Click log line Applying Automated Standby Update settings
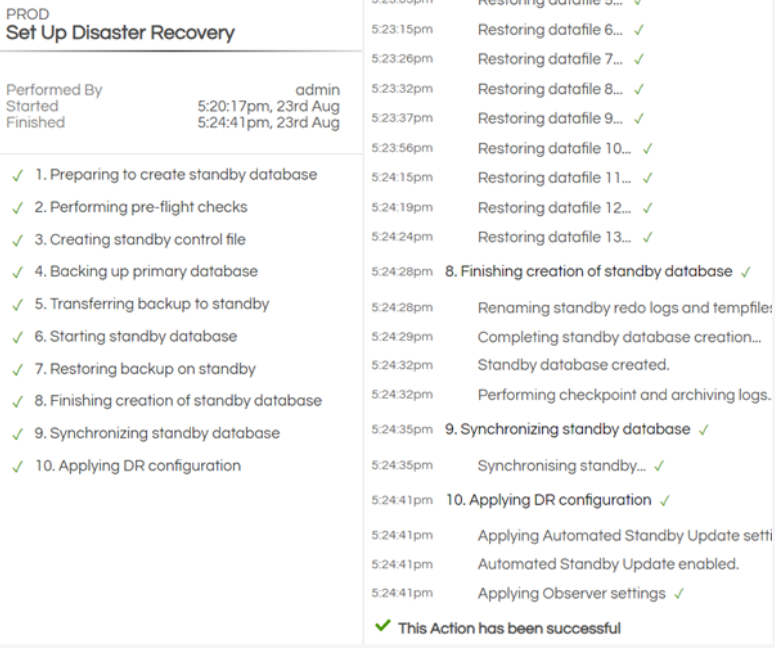Viewport: 775px width, 648px height. pyautogui.click(x=625, y=536)
